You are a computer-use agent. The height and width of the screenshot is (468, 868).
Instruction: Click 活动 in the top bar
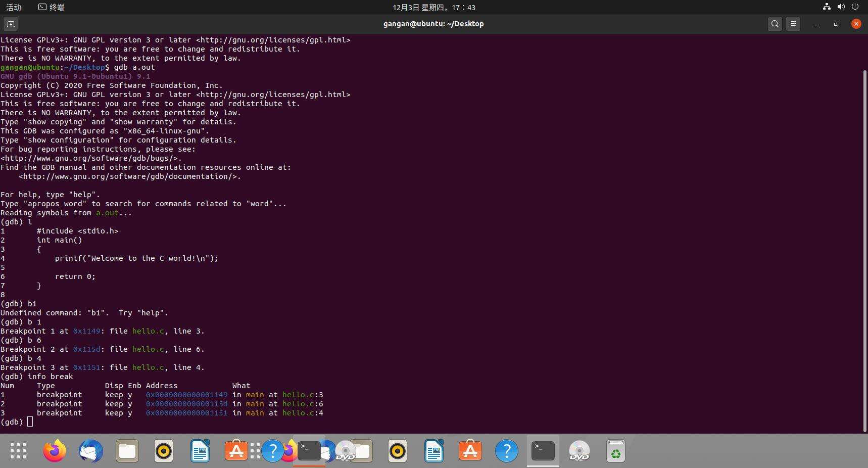click(14, 7)
